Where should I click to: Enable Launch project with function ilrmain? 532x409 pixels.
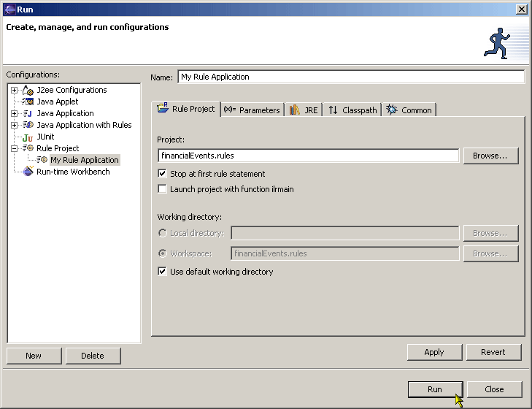(162, 189)
